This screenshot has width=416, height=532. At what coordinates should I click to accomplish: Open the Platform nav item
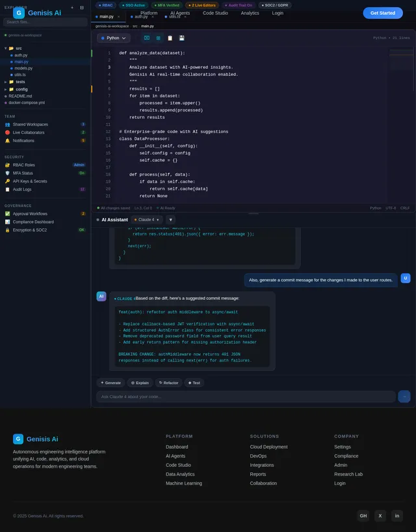149,13
